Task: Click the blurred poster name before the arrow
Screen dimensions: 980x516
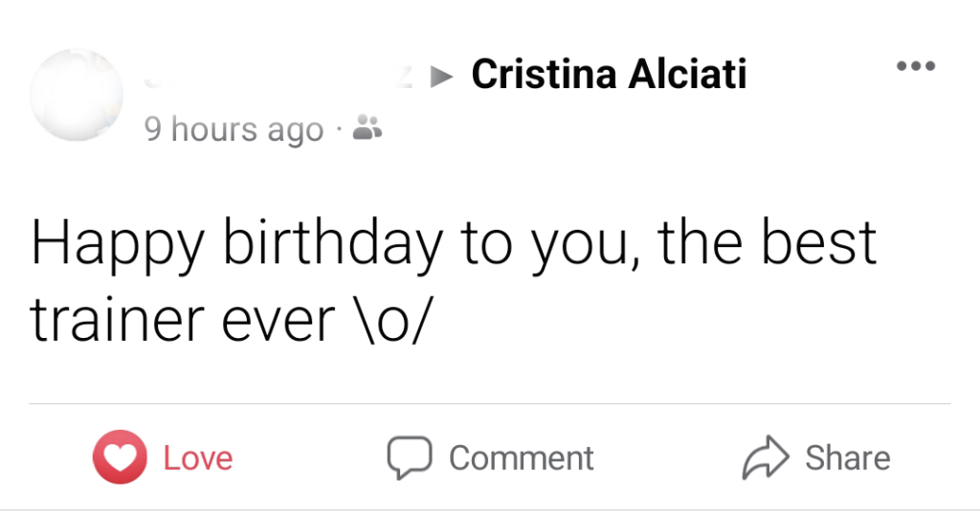Action: (278, 77)
